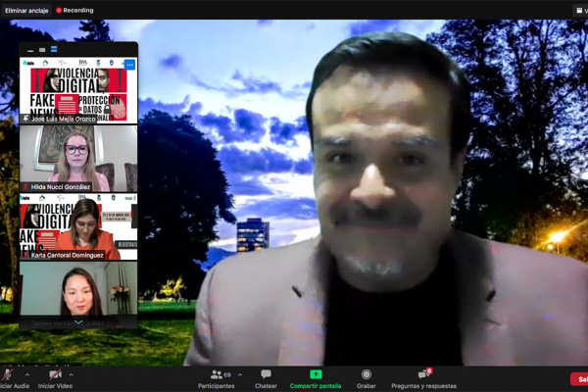
Task: Click the Participantes label text
Action: (x=217, y=386)
